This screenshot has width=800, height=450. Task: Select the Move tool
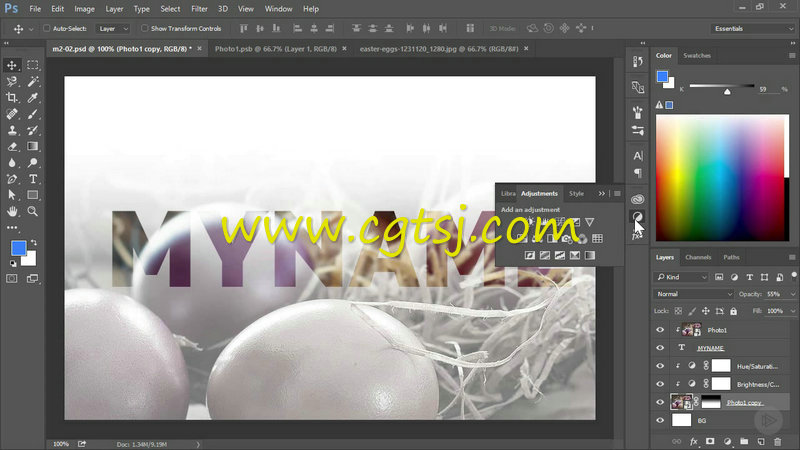pos(12,65)
